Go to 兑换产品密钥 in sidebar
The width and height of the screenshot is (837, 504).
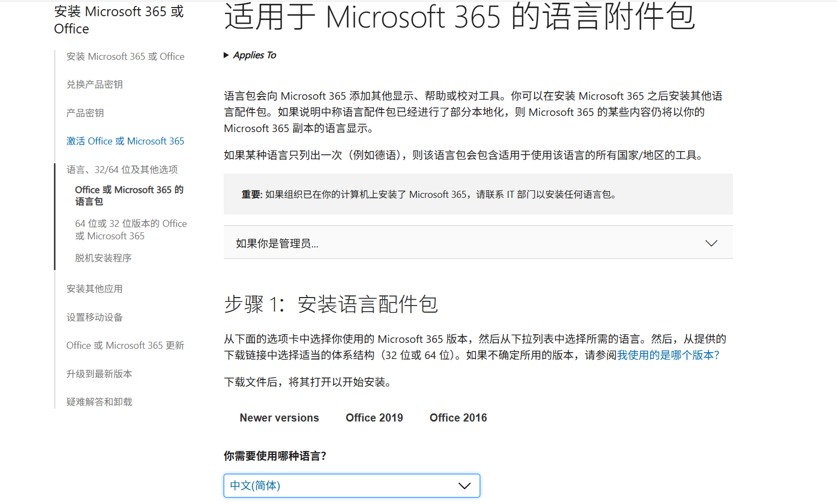pos(94,85)
